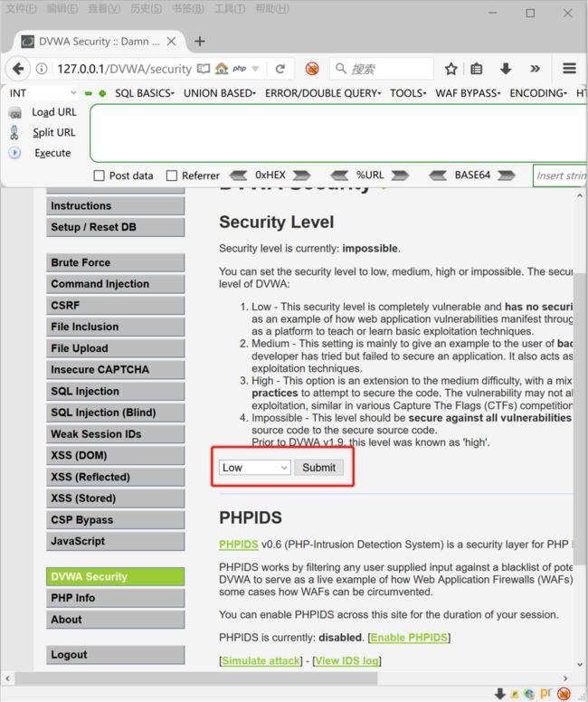Open the Weak Session IDs module
The image size is (588, 702).
click(x=115, y=434)
